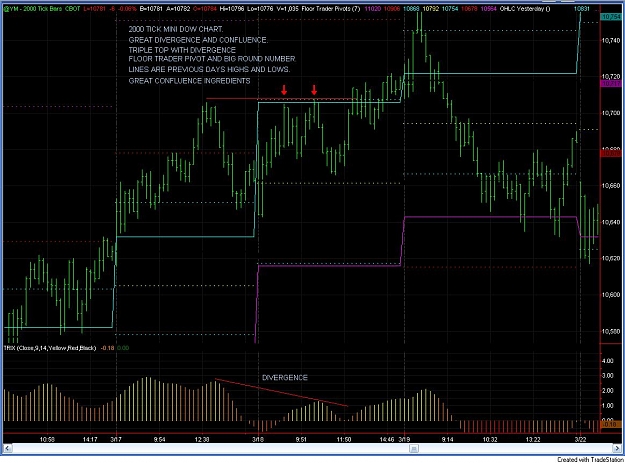Image resolution: width=625 pixels, height=463 pixels.
Task: Click the 10831 value at status line end
Action: click(x=582, y=8)
